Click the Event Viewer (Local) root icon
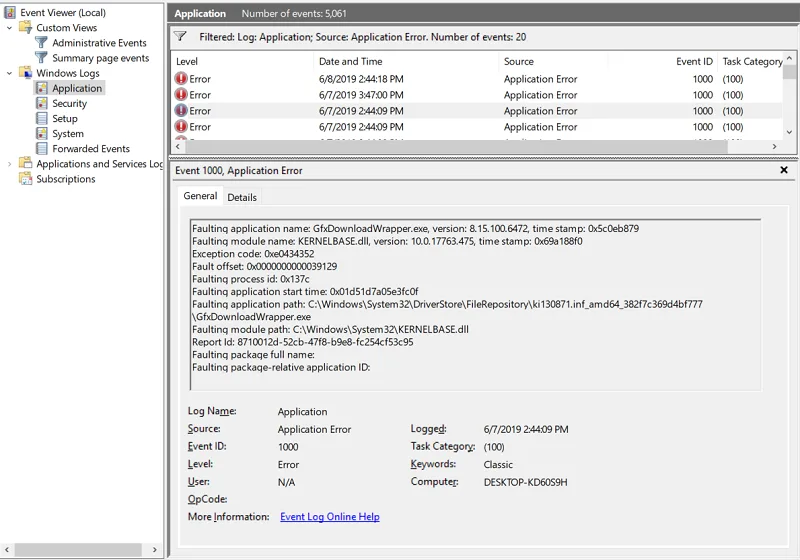Screen dimensions: 800x560 [x=10, y=12]
